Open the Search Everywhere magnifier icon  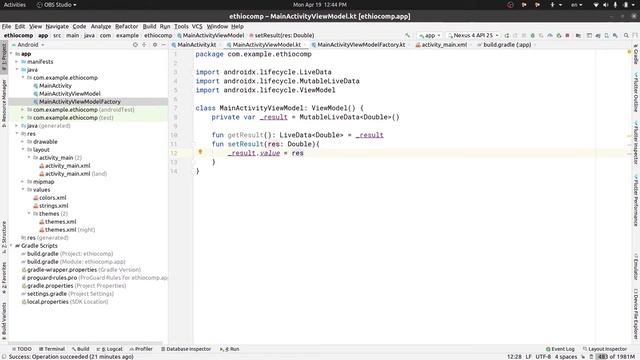pyautogui.click(x=626, y=36)
